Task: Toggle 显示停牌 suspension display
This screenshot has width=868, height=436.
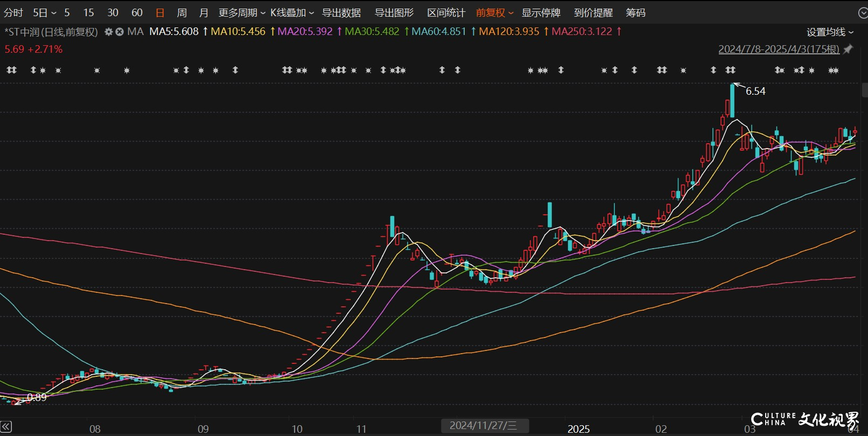Action: 541,12
